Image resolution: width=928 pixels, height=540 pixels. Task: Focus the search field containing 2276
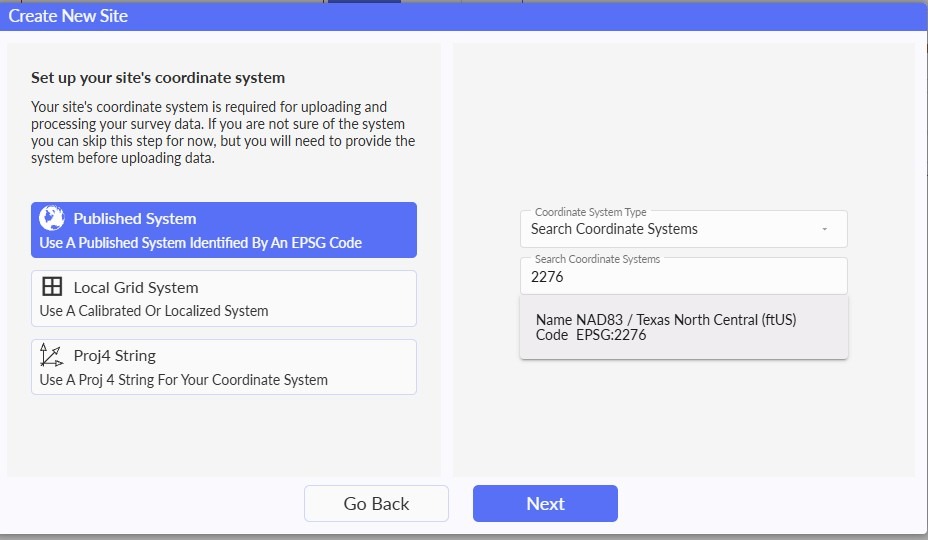[x=684, y=276]
